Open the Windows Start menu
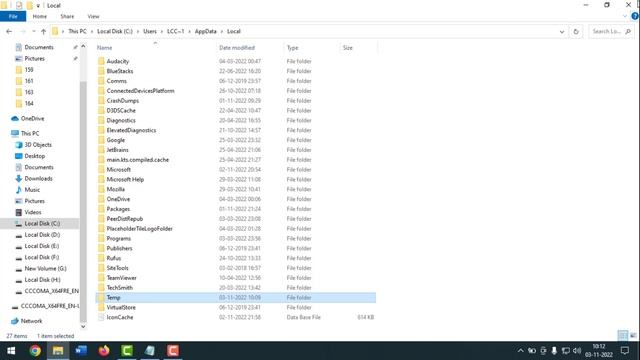This screenshot has height=360, width=640. pyautogui.click(x=11, y=351)
